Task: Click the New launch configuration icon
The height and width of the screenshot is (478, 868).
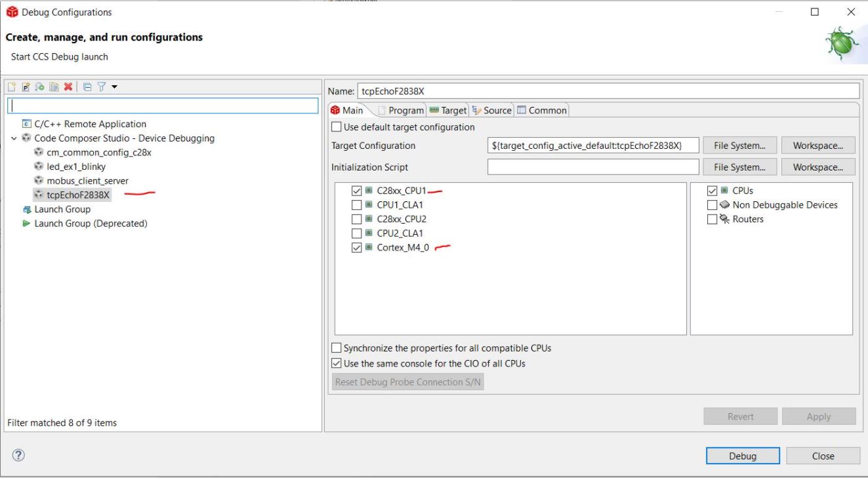Action: pos(12,87)
